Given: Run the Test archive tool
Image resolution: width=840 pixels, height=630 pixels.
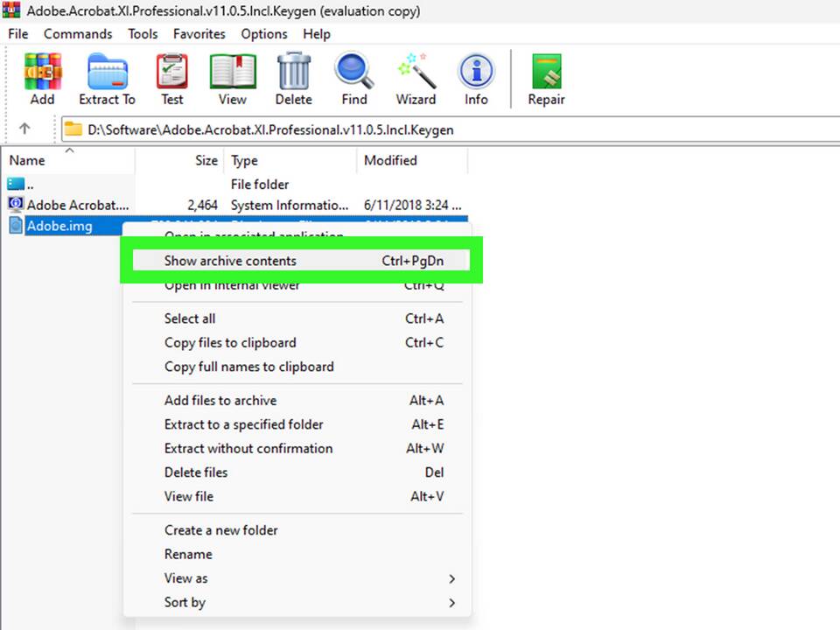Looking at the screenshot, I should click(x=172, y=79).
